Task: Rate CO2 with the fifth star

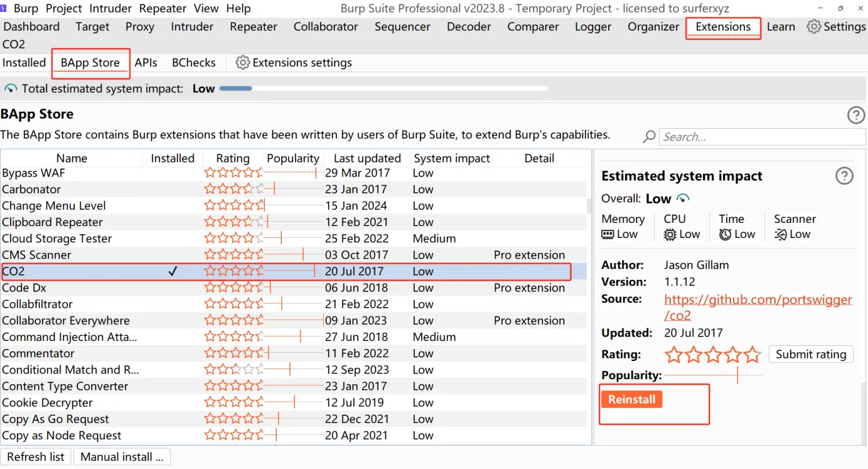Action: pos(753,355)
